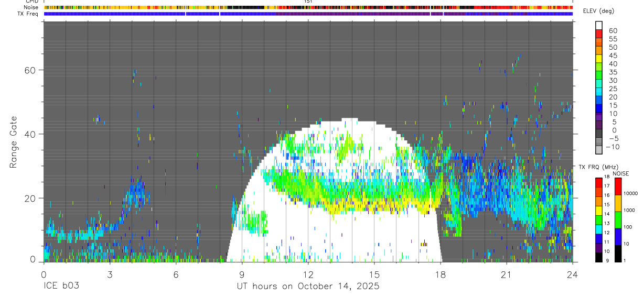This screenshot has height=297, width=644.
Task: Click the 1000 label on the NOISE scale
Action: pyautogui.click(x=628, y=210)
